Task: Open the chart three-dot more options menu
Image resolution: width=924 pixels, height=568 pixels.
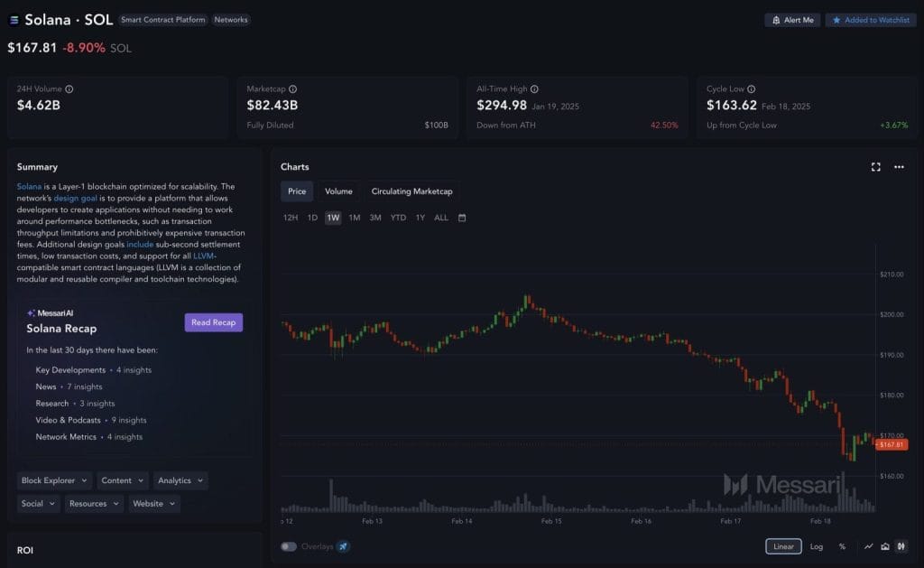Action: tap(899, 167)
